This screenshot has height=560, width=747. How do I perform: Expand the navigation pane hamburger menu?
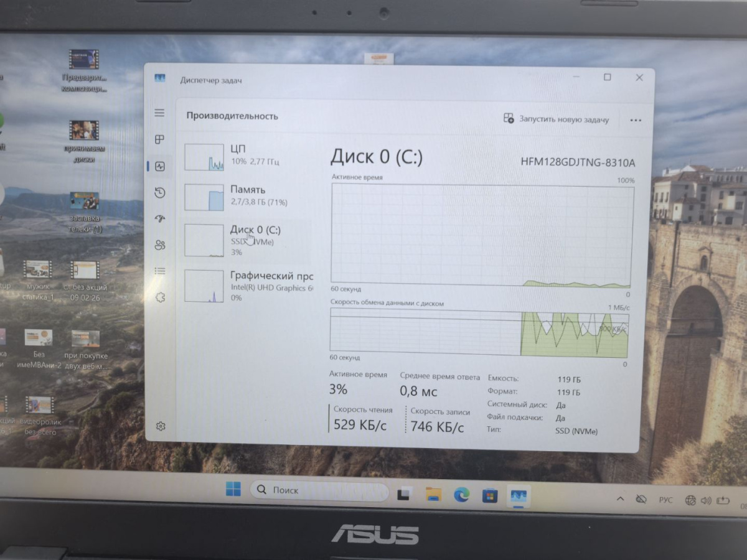pyautogui.click(x=160, y=113)
